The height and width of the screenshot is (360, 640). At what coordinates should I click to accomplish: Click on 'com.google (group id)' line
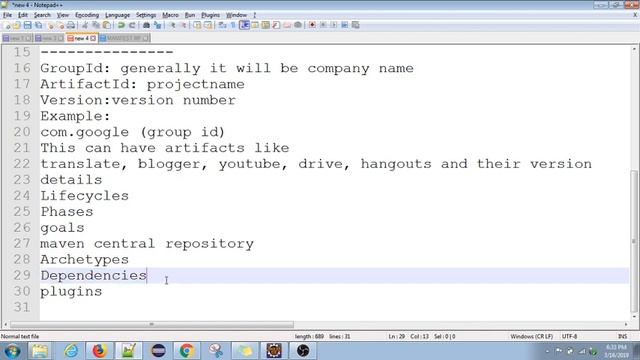point(132,132)
